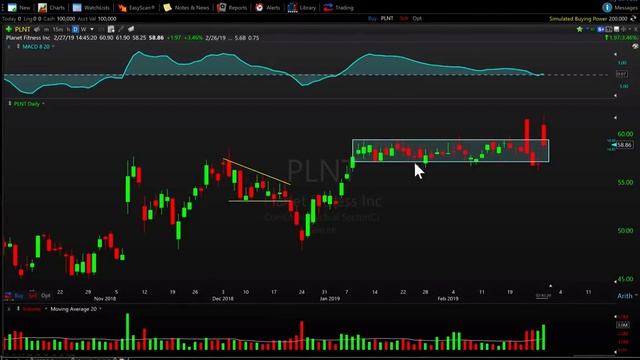
Task: Click the top Buy button
Action: tap(372, 19)
